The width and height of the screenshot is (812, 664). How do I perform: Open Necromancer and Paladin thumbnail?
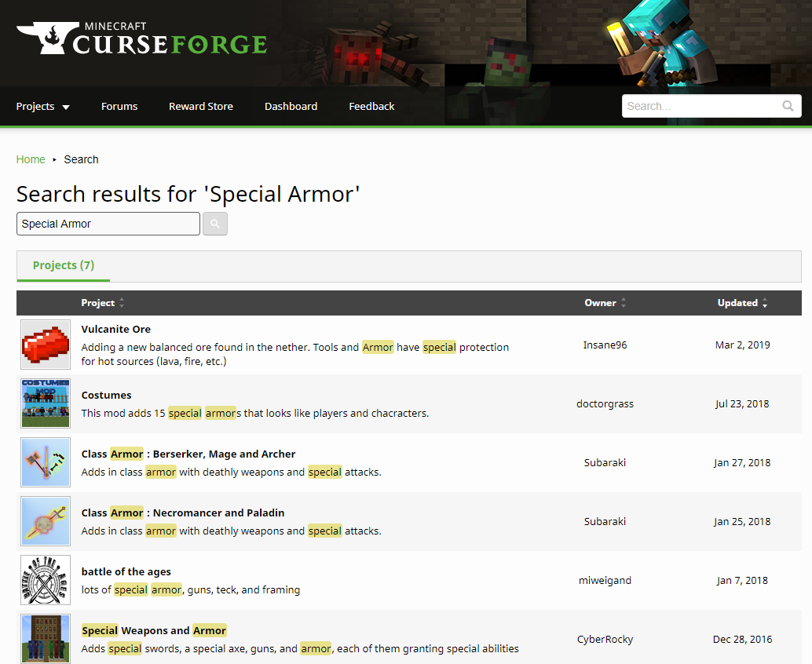coord(46,521)
